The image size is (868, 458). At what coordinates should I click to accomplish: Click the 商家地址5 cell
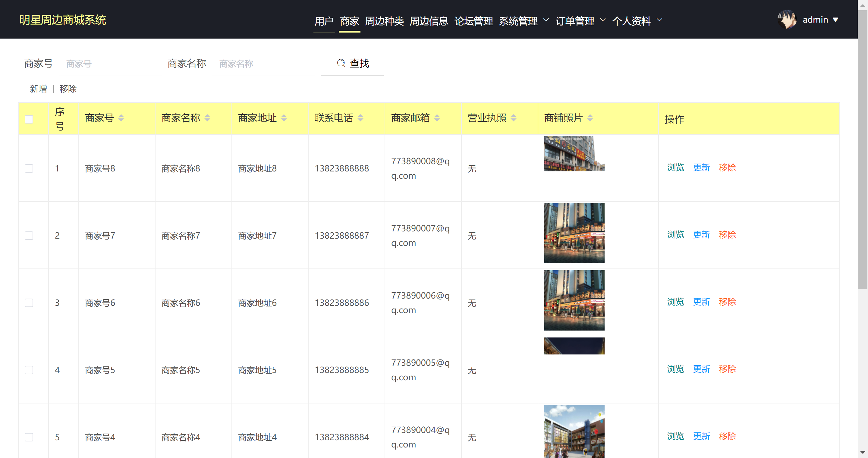pos(270,370)
